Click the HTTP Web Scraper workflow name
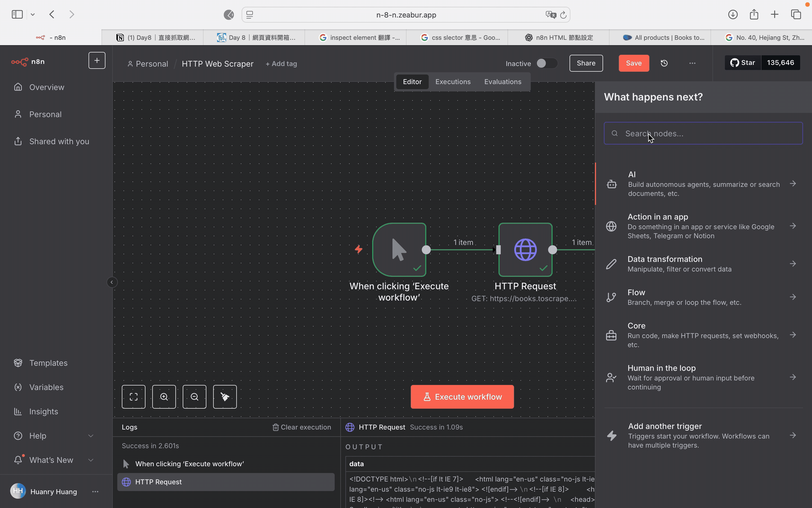This screenshot has height=508, width=812. [x=217, y=64]
